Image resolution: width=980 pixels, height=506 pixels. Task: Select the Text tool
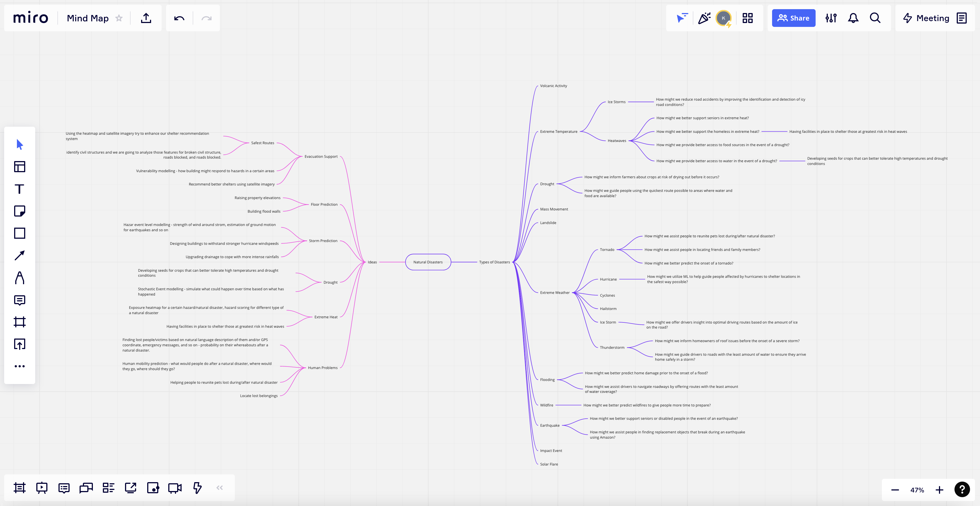coord(19,189)
